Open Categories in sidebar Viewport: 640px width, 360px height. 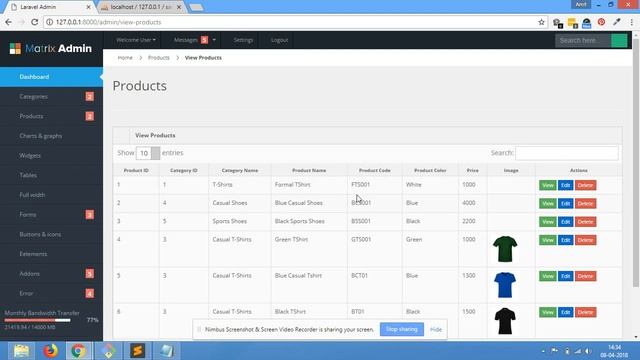coord(51,96)
